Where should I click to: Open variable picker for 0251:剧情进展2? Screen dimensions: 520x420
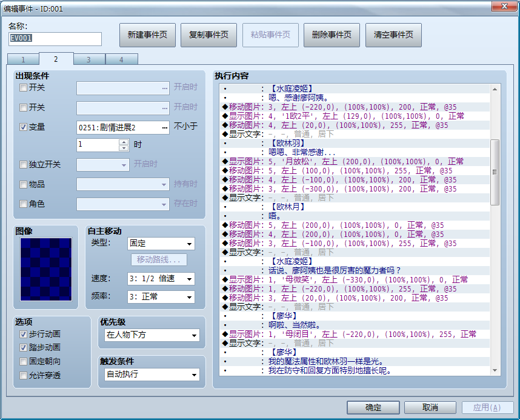(164, 128)
